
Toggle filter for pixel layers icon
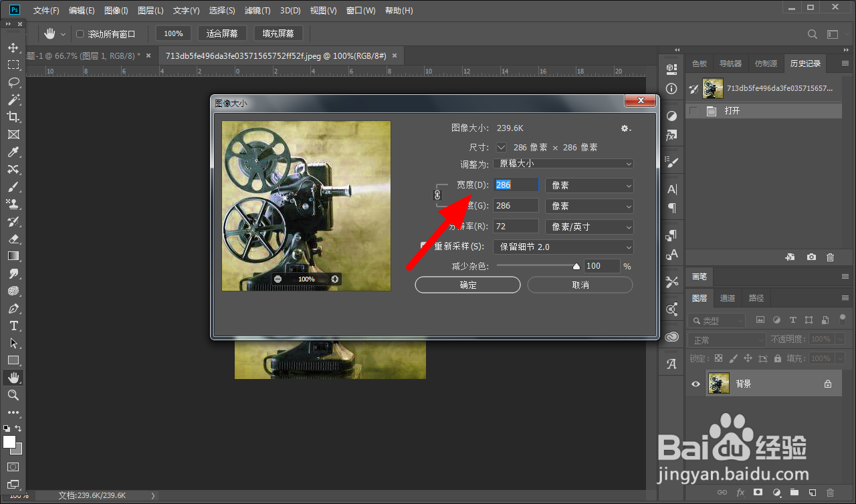[759, 320]
